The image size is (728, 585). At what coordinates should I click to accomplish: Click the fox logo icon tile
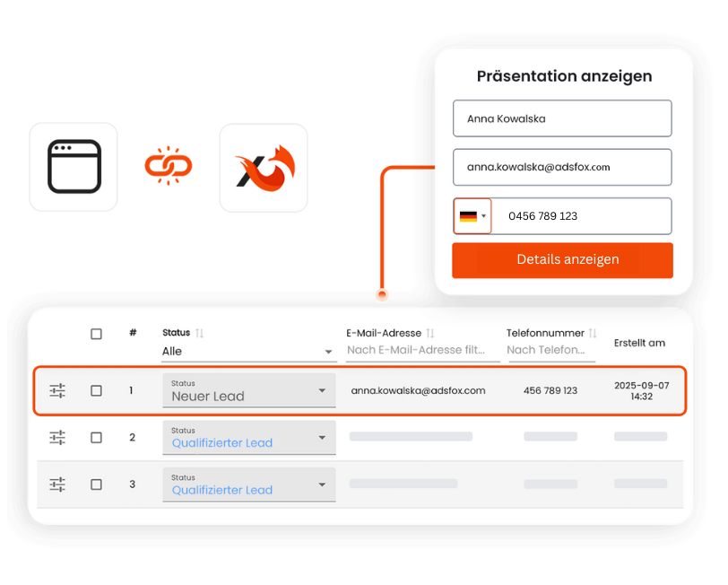(x=264, y=168)
